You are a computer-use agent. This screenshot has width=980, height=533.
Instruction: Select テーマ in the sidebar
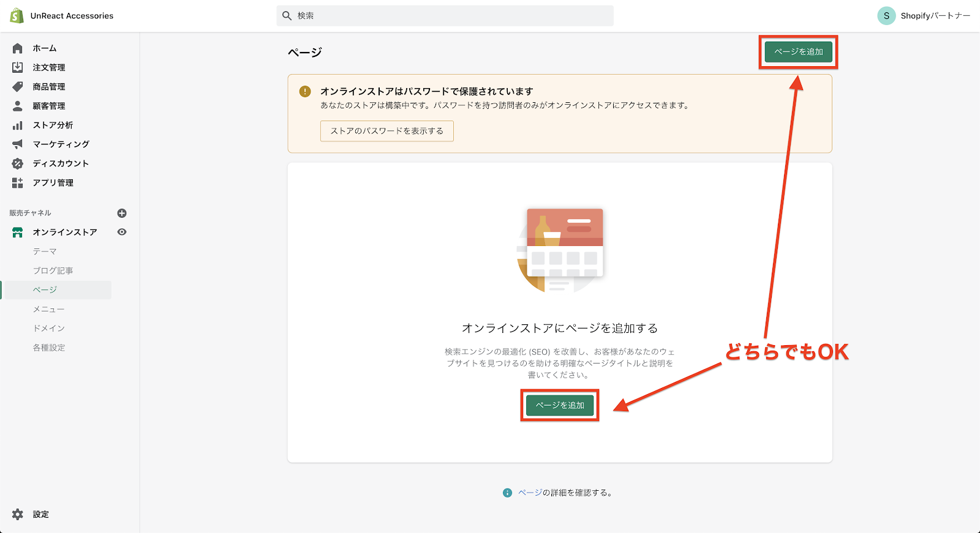pos(45,252)
